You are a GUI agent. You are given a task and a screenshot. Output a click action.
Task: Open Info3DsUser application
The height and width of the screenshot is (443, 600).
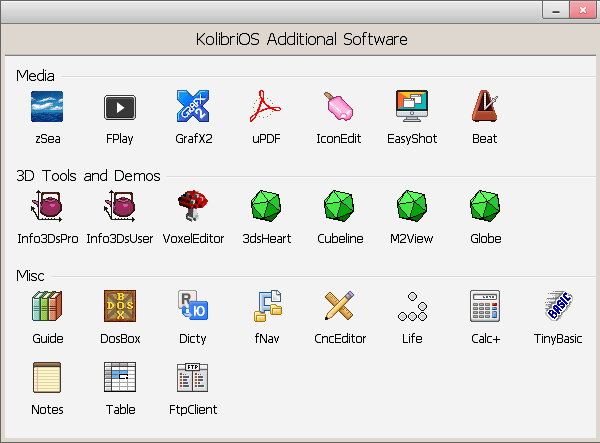[120, 206]
